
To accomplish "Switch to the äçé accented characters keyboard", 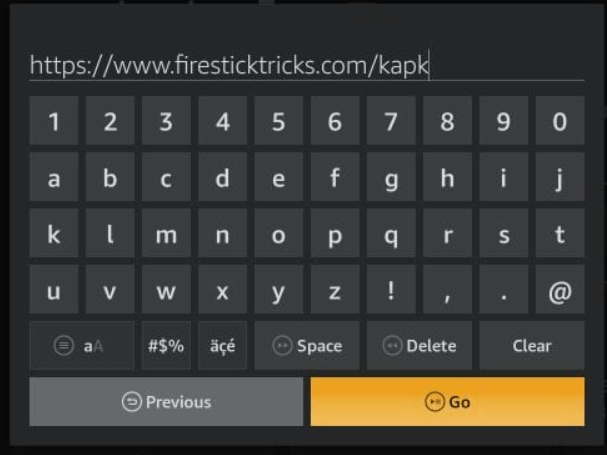I will [222, 345].
